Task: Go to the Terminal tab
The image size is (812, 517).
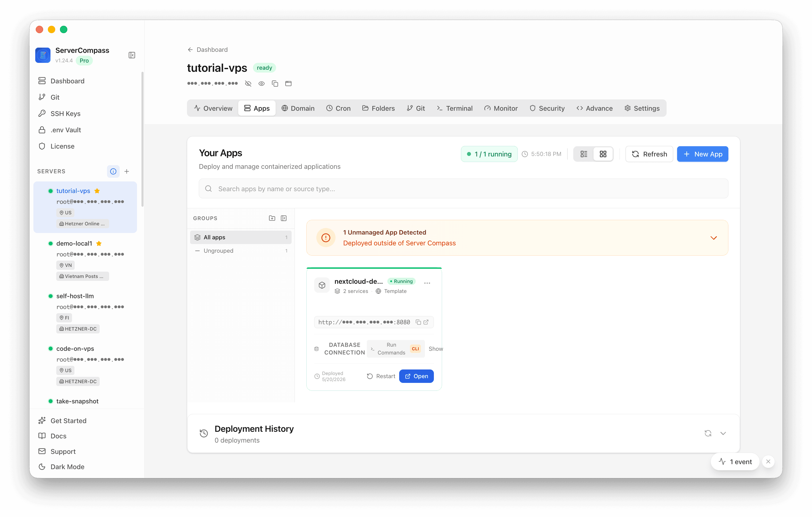Action: pyautogui.click(x=455, y=108)
